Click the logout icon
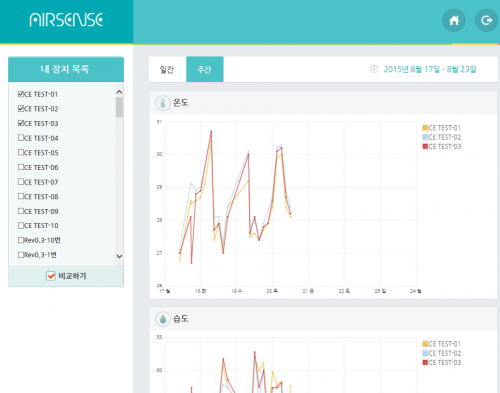Screen dimensions: 500x393 [x=486, y=20]
